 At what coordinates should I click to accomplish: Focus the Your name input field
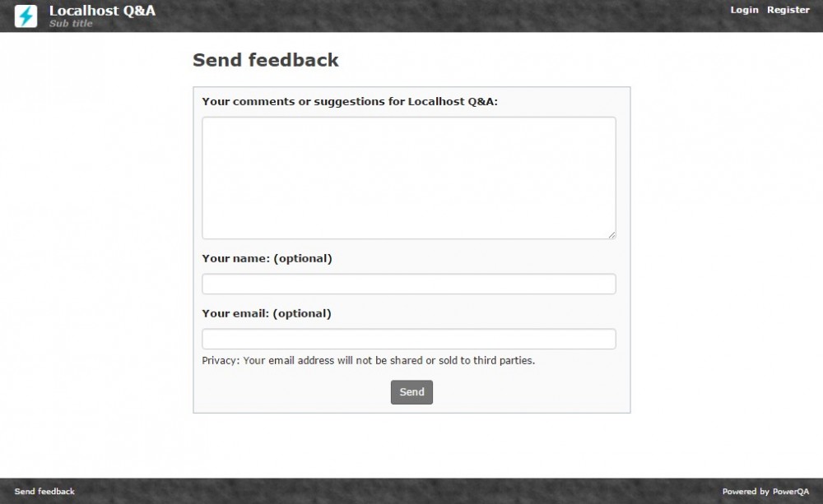(408, 284)
